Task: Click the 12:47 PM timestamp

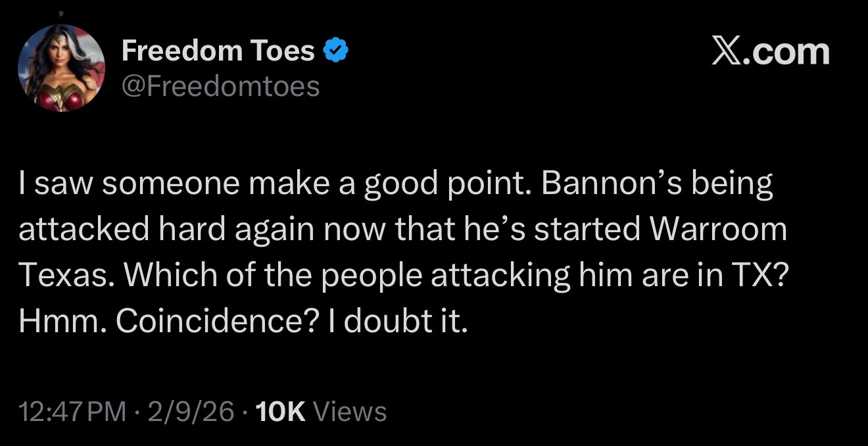Action: 73,412
